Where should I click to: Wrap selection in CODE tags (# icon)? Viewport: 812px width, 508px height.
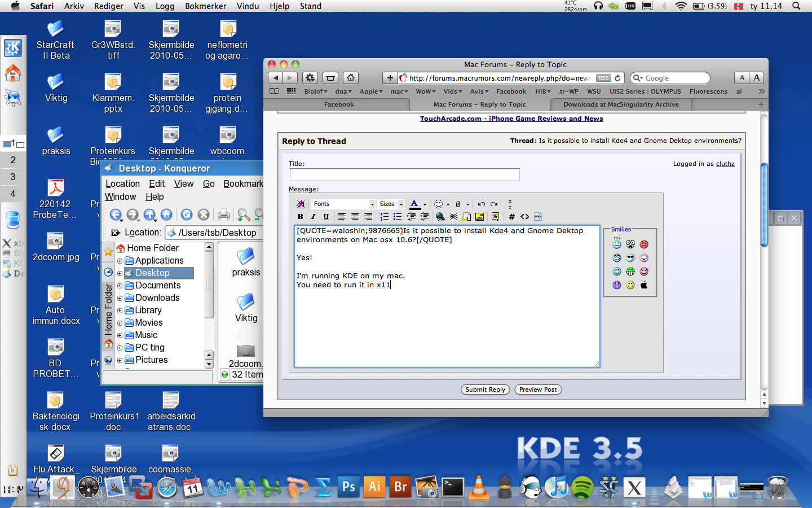(x=511, y=217)
